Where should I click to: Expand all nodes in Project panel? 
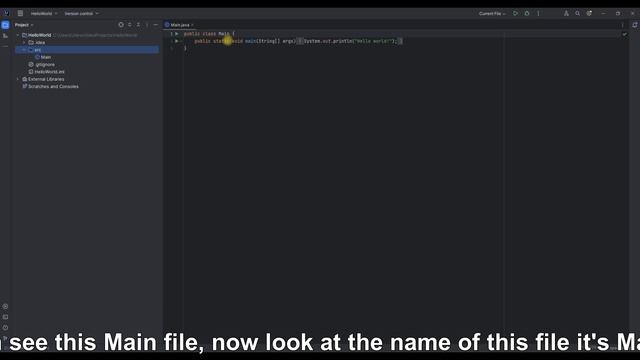click(x=130, y=25)
